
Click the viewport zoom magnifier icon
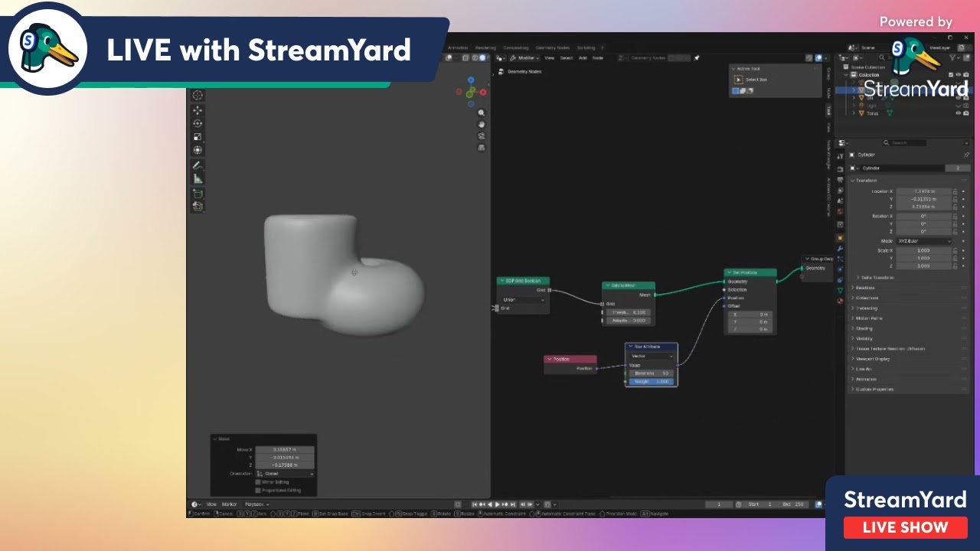pos(482,112)
